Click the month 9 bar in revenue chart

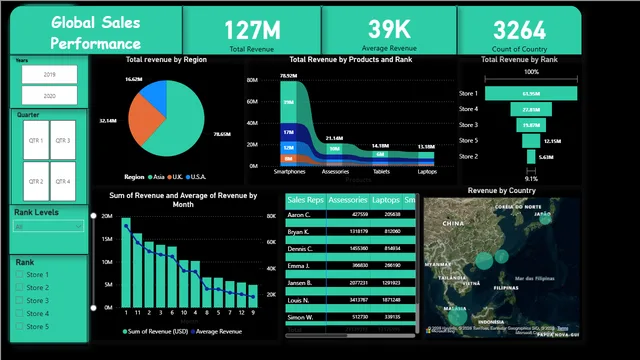pos(253,296)
